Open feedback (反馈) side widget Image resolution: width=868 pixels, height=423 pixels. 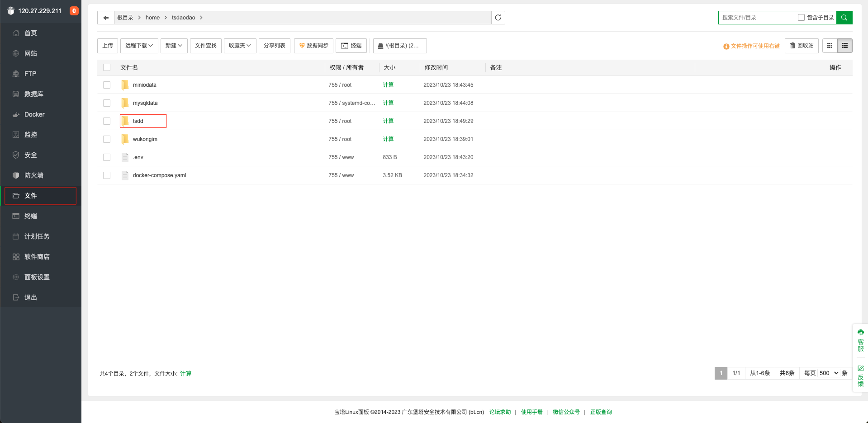pyautogui.click(x=860, y=376)
